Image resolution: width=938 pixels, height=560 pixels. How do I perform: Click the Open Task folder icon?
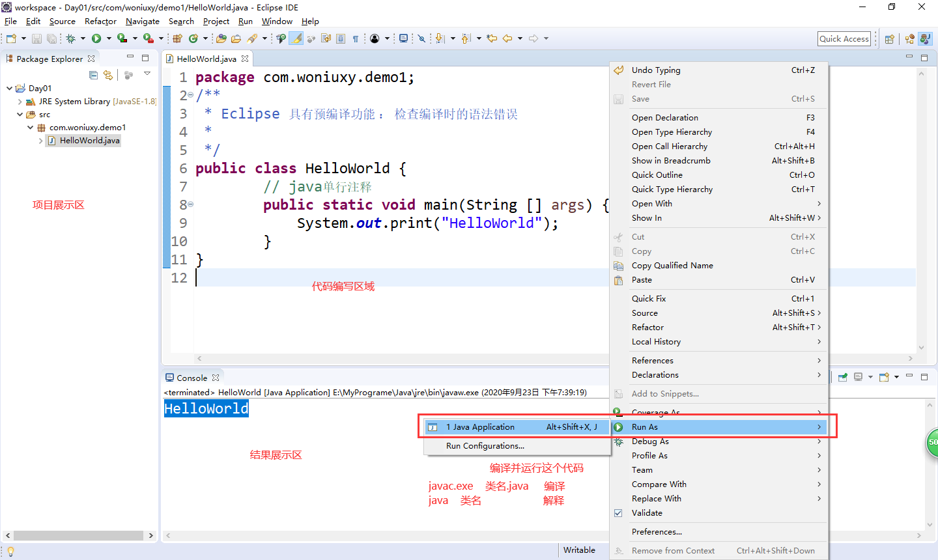(x=236, y=38)
